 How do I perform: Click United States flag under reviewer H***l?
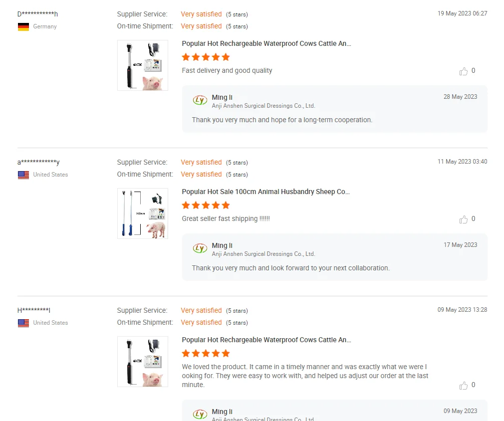coord(23,323)
